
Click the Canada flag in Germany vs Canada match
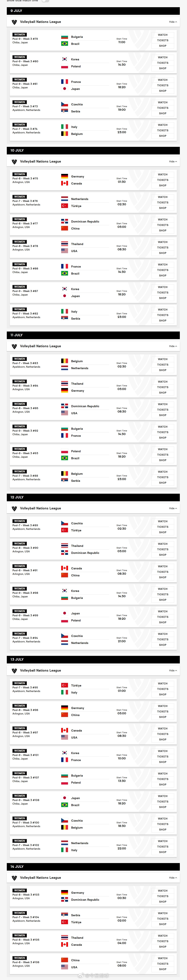(65, 183)
